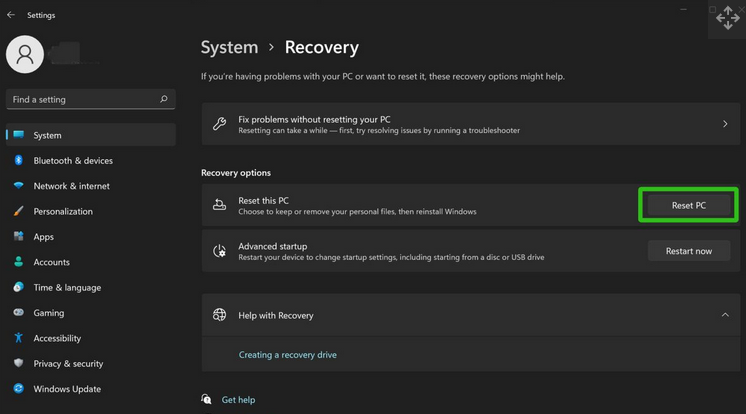This screenshot has width=746, height=414.
Task: Go back to System breadcrumb
Action: [x=229, y=47]
